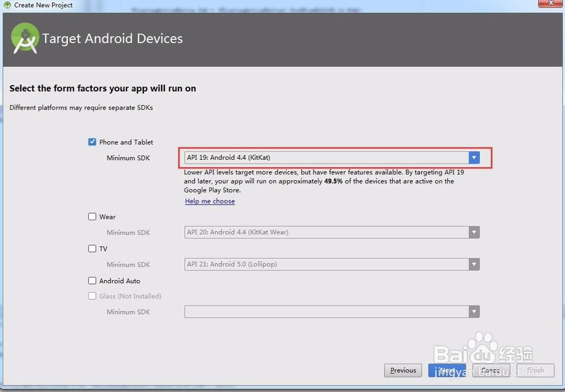Click the Cancel button
Image resolution: width=565 pixels, height=392 pixels.
click(491, 370)
